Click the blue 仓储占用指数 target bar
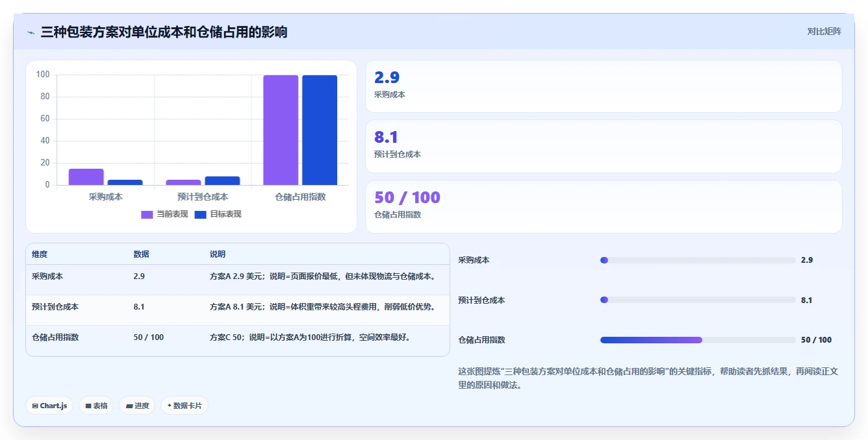This screenshot has width=868, height=440. pos(320,130)
